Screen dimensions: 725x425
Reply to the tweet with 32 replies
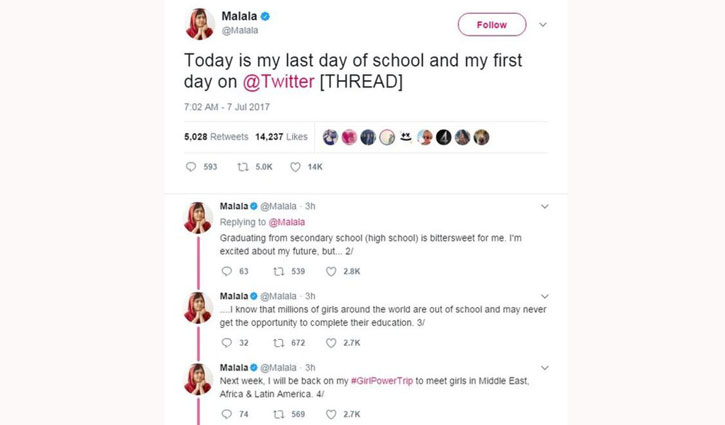coord(227,343)
